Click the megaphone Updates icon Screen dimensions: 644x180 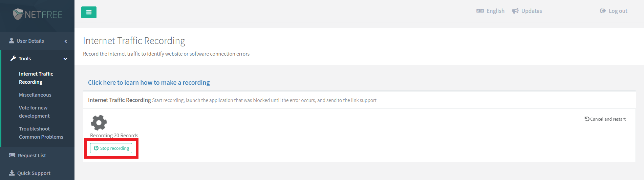point(515,11)
